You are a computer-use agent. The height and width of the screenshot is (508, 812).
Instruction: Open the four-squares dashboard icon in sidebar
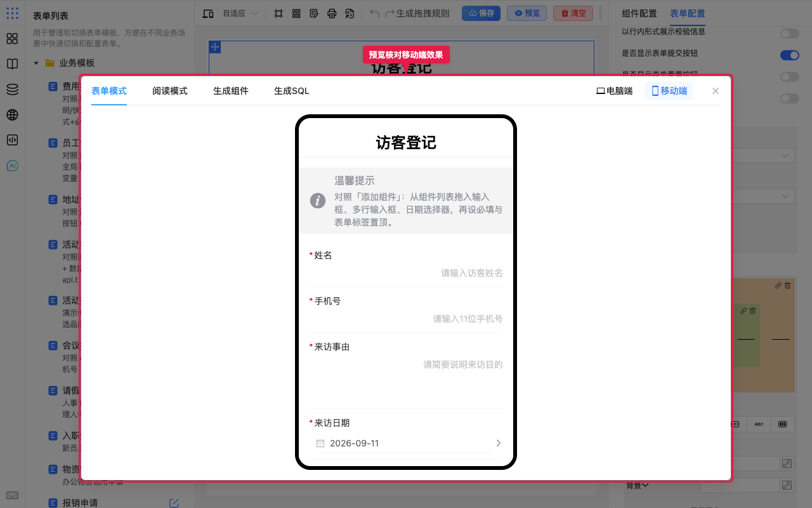[x=12, y=39]
